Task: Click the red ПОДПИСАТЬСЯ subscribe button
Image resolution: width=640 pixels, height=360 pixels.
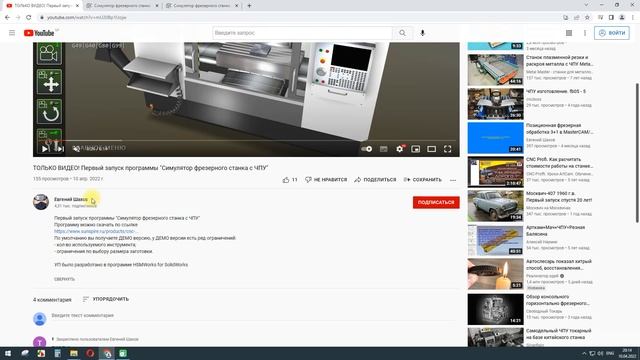Action: tap(436, 202)
